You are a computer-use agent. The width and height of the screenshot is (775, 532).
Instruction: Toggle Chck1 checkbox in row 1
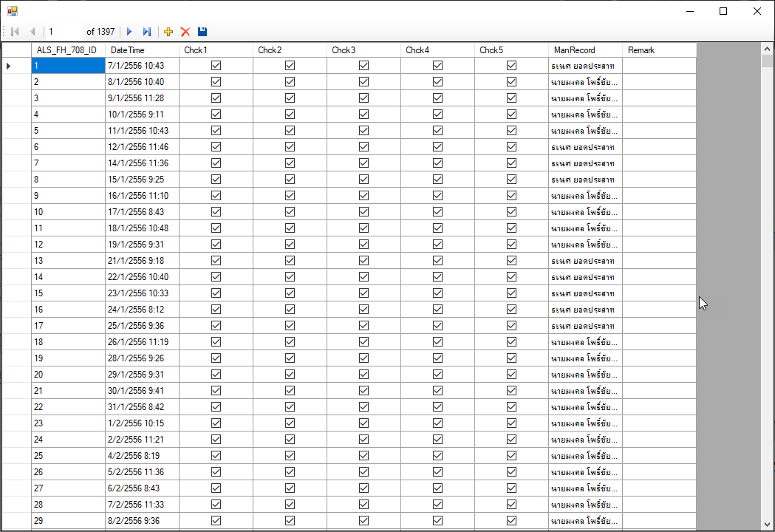click(x=216, y=65)
